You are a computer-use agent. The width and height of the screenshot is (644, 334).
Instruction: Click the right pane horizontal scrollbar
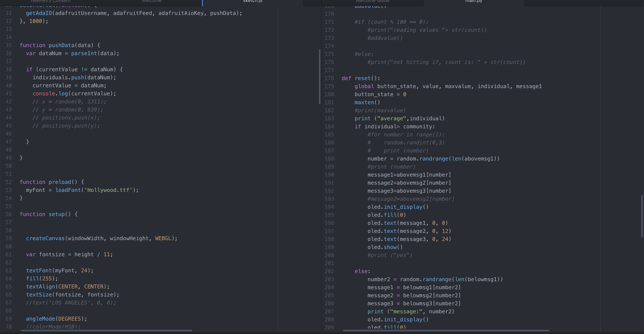(x=446, y=331)
